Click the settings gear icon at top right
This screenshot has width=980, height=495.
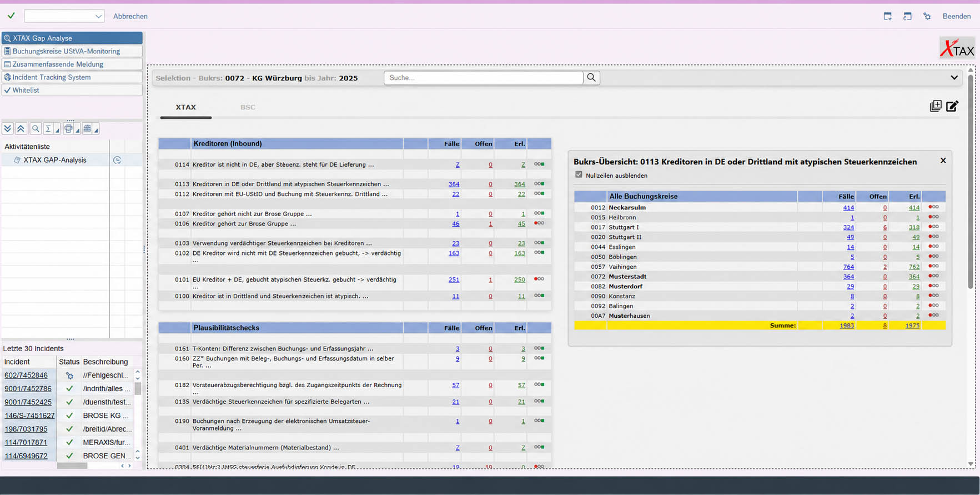(927, 16)
